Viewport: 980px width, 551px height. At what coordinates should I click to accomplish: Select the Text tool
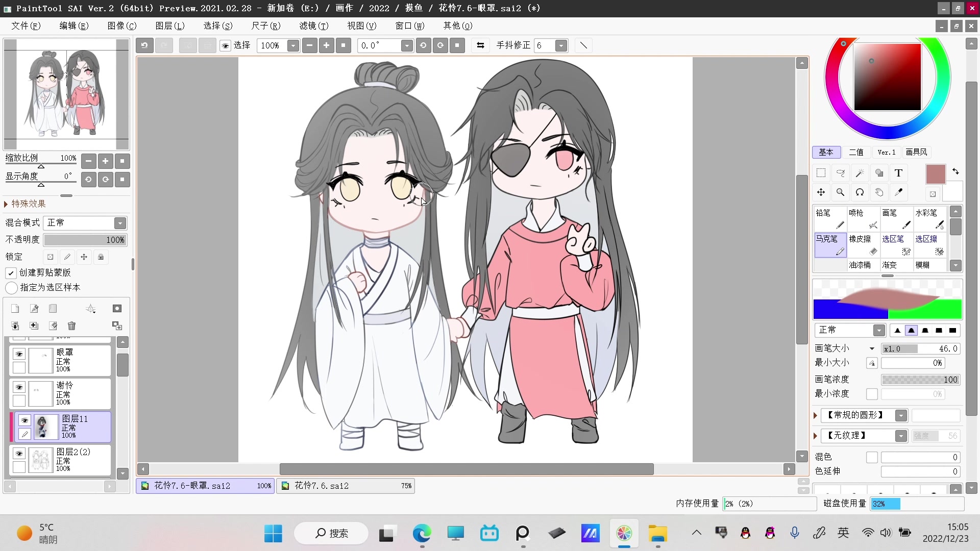[x=898, y=173]
